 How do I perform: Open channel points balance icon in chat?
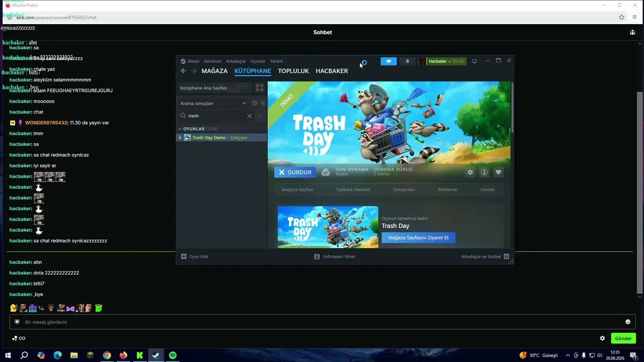19,338
